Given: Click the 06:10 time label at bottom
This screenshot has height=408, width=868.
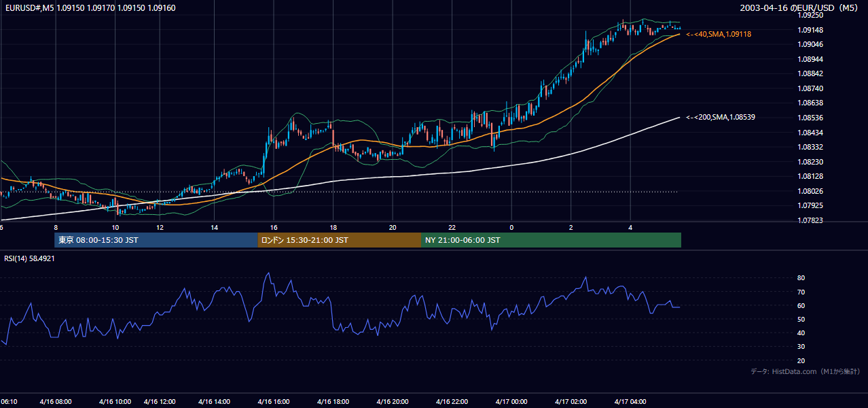Looking at the screenshot, I should pyautogui.click(x=9, y=401).
